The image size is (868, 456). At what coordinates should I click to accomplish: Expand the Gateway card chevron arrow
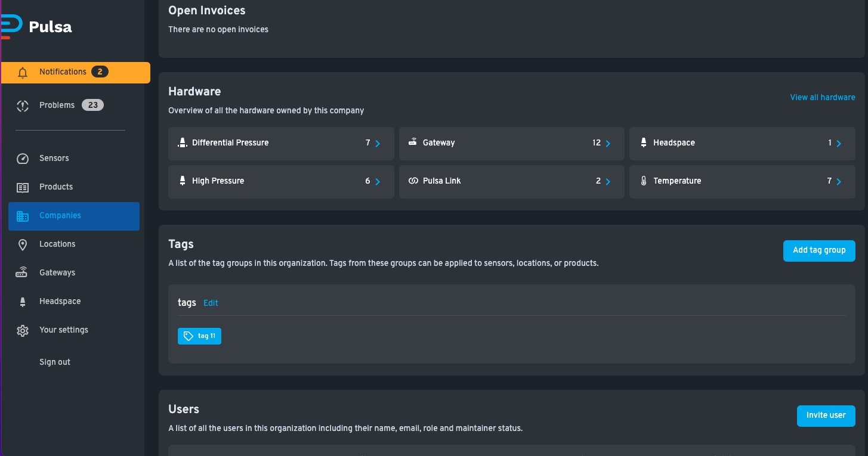pyautogui.click(x=608, y=144)
